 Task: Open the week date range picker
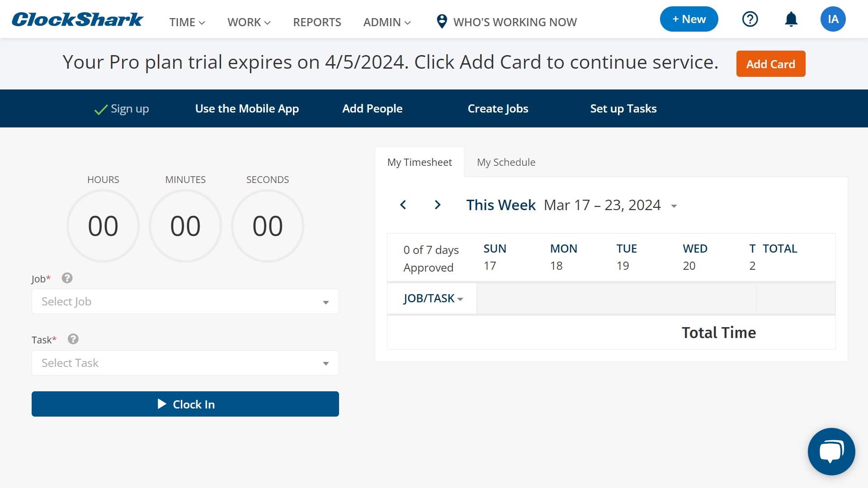[x=674, y=206]
